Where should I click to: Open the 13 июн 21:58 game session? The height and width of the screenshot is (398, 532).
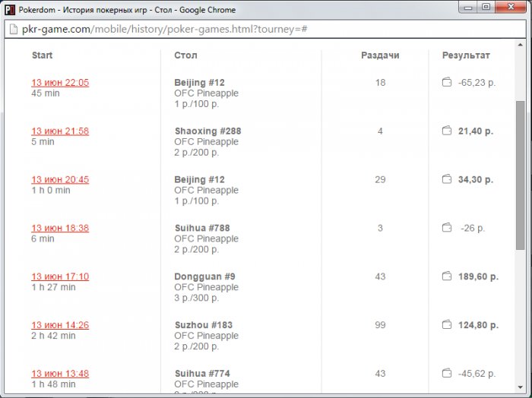pyautogui.click(x=60, y=131)
